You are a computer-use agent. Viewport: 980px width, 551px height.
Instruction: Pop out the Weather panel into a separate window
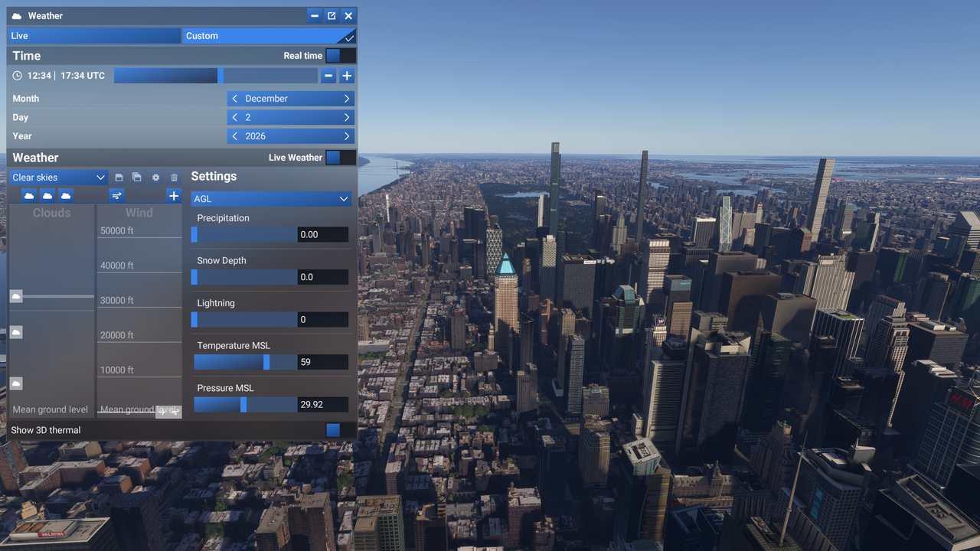point(332,16)
